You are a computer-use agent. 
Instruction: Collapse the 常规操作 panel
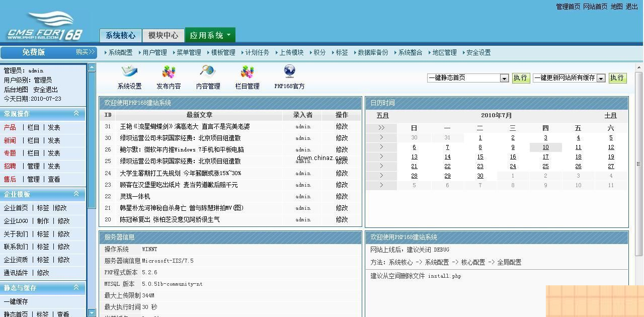(76, 114)
